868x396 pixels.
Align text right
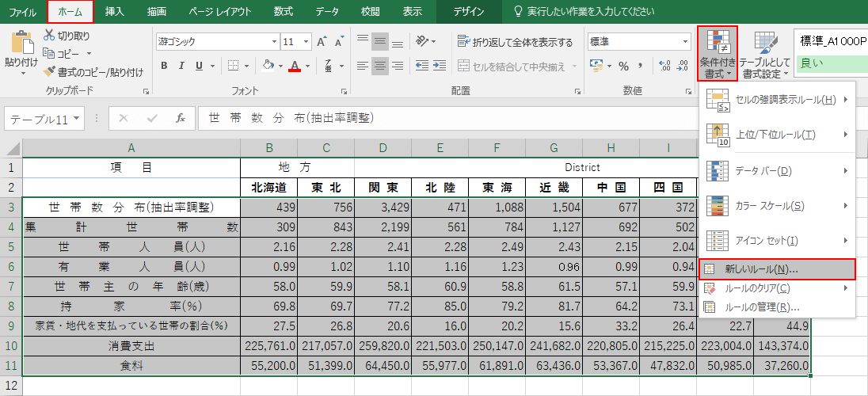tap(398, 66)
